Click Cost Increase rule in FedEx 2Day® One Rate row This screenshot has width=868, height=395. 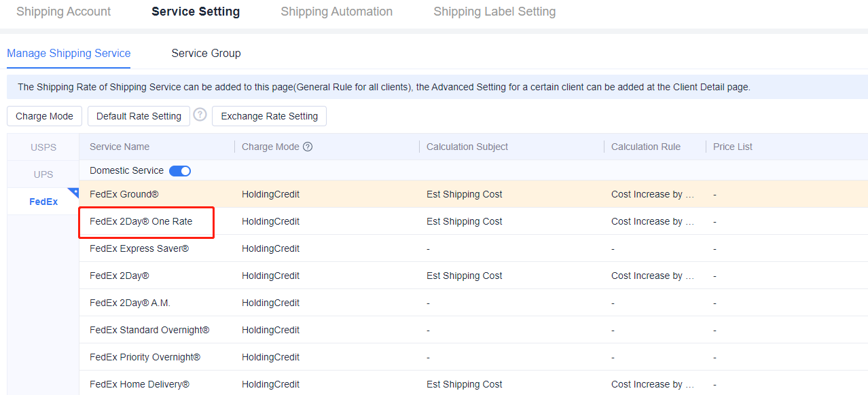coord(653,221)
